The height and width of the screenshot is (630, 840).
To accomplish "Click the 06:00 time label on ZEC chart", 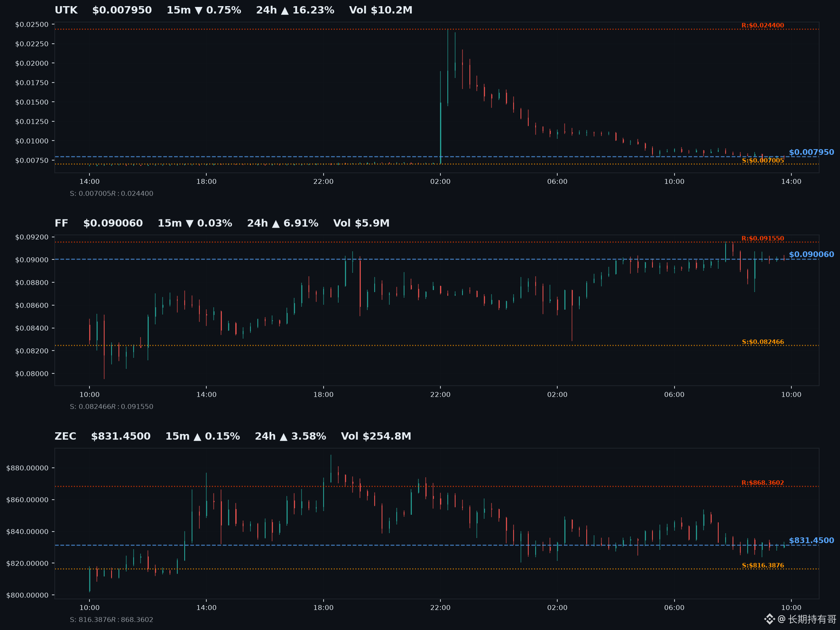I will tap(674, 608).
